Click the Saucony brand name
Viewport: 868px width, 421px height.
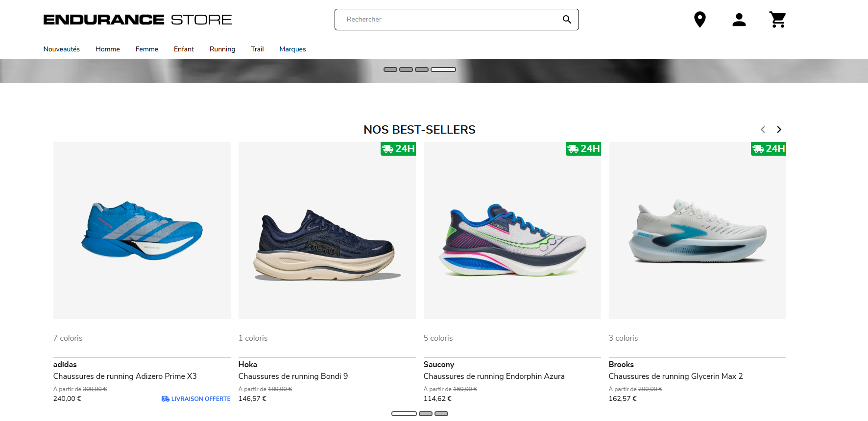[x=439, y=364]
